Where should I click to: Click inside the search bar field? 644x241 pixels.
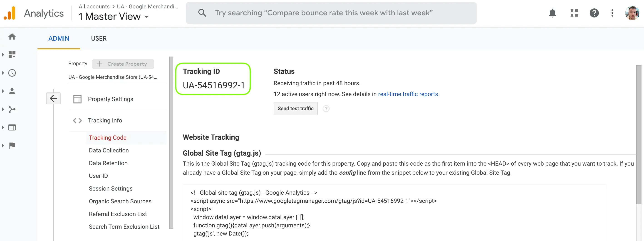tap(325, 13)
